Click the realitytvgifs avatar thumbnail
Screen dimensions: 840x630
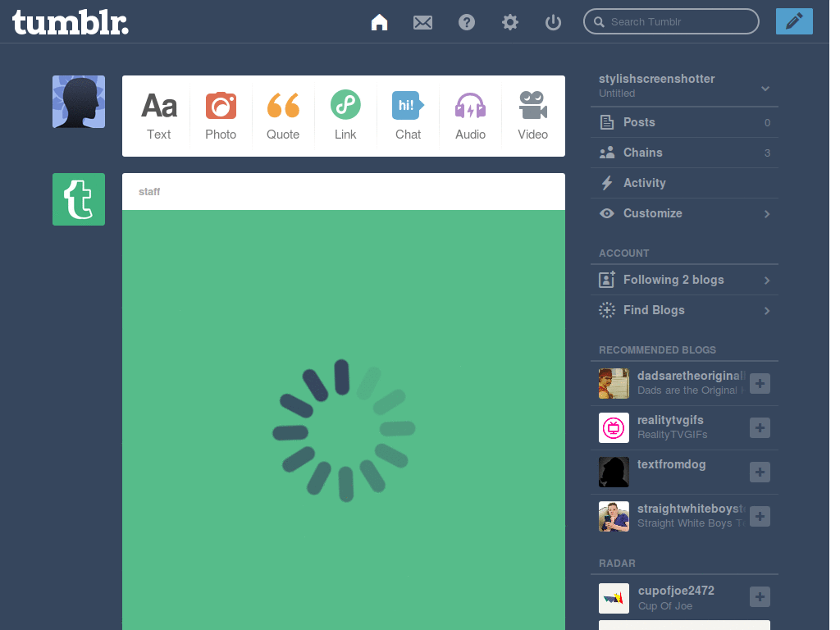(614, 428)
